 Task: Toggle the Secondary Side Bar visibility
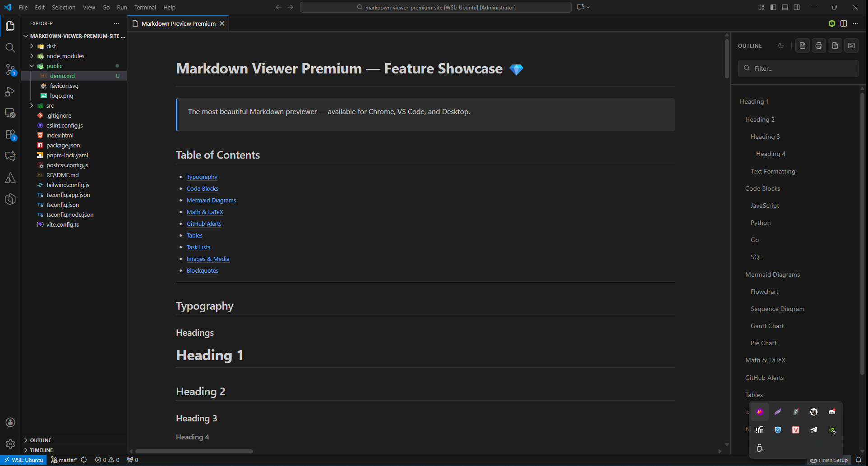[x=797, y=7]
